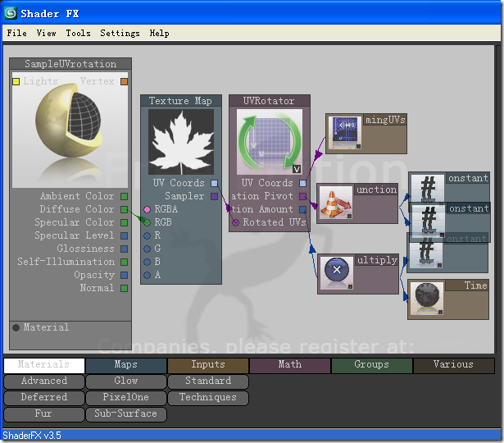
Task: Click the traffic cone Function node icon
Action: (x=336, y=203)
